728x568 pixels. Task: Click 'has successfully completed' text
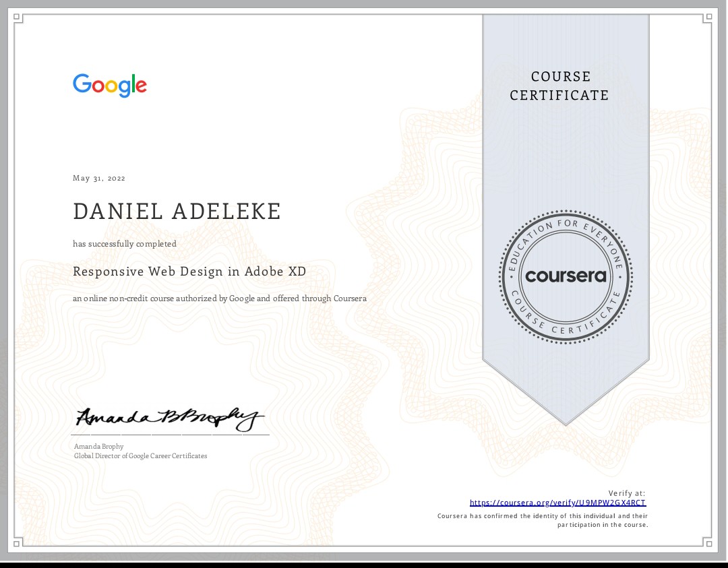tap(124, 244)
